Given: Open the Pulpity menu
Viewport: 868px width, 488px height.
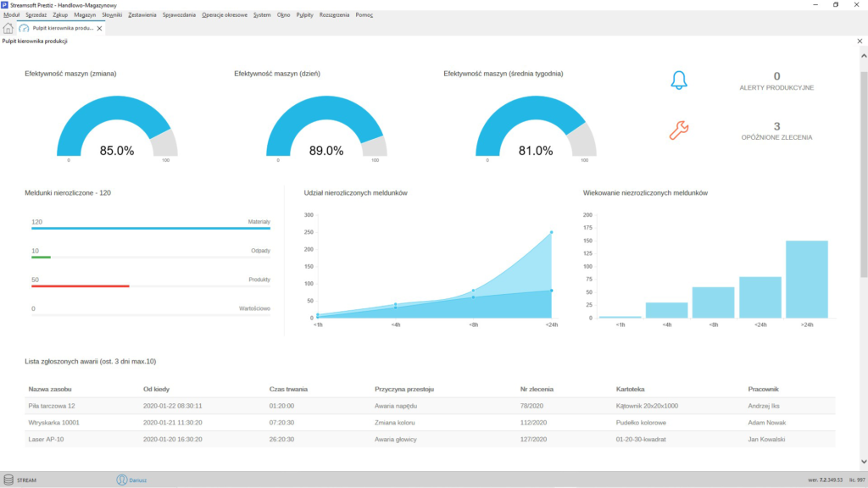Looking at the screenshot, I should pyautogui.click(x=304, y=15).
